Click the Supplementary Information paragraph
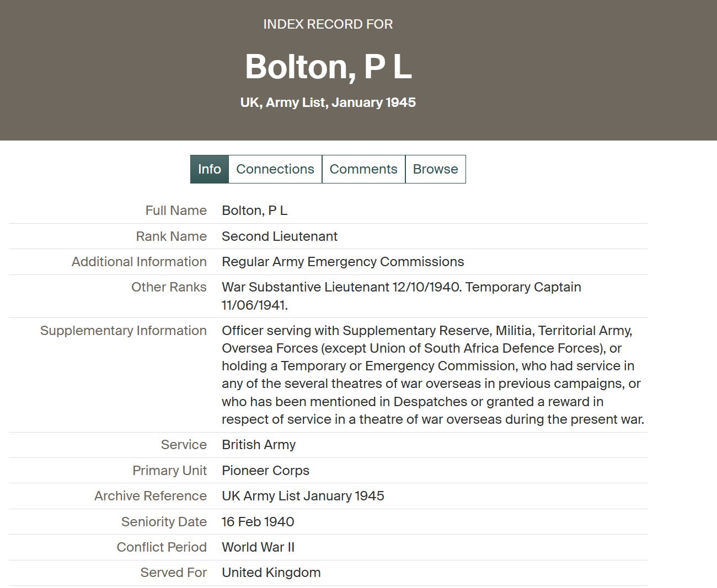The width and height of the screenshot is (717, 588). pos(433,375)
